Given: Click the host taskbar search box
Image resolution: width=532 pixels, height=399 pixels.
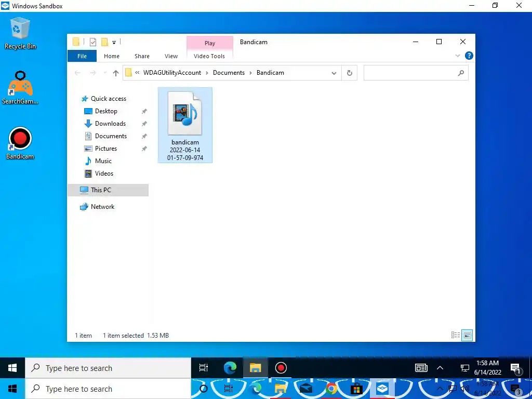Looking at the screenshot, I should point(108,389).
